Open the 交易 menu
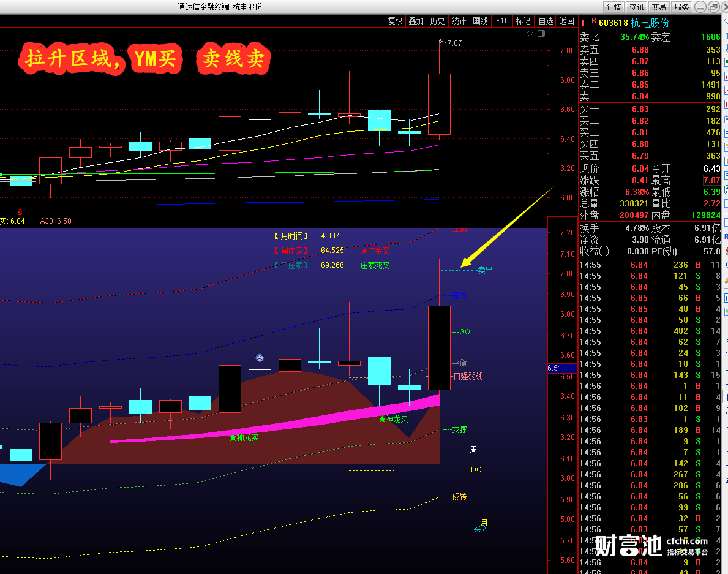Screen dimensions: 728x574 [658, 7]
